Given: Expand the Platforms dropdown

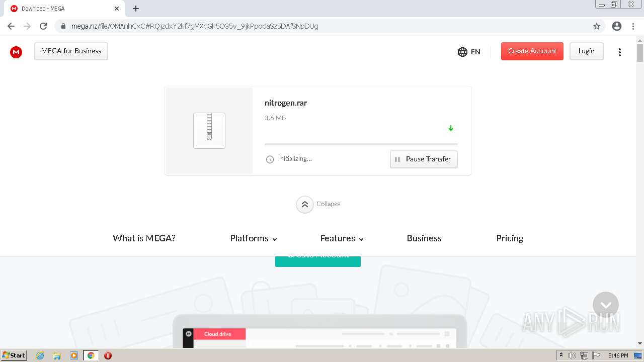Looking at the screenshot, I should point(254,238).
